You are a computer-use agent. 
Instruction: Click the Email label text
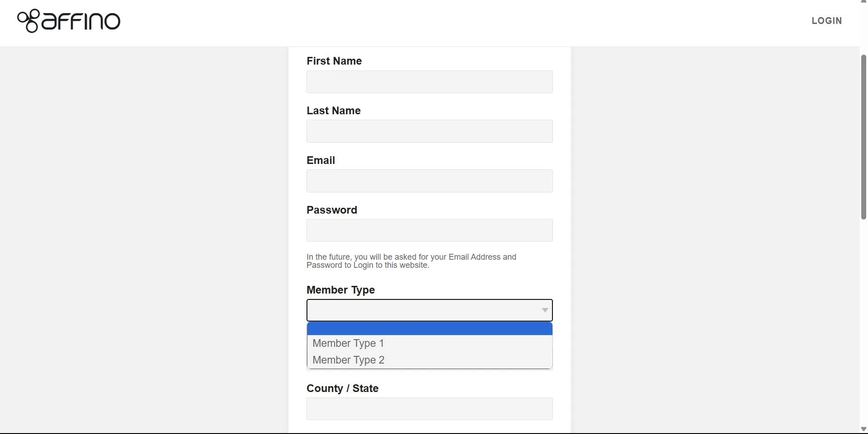pyautogui.click(x=321, y=160)
